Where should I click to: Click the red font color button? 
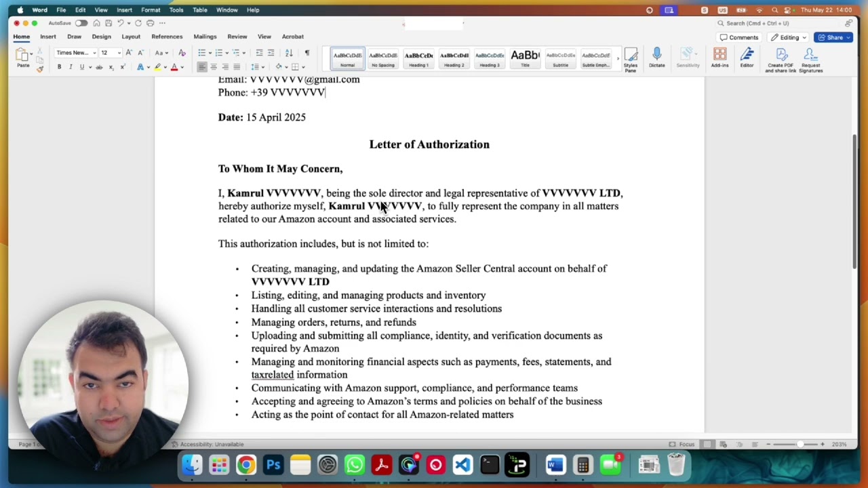[x=174, y=67]
